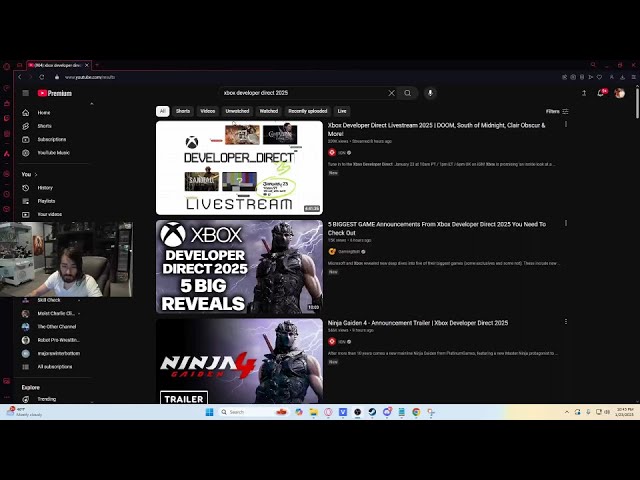
Task: Select the Recently uploaded filter chip
Action: (308, 111)
